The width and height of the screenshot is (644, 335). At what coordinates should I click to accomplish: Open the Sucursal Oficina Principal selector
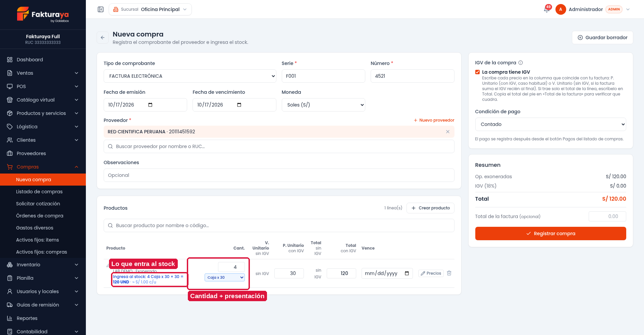pyautogui.click(x=150, y=9)
